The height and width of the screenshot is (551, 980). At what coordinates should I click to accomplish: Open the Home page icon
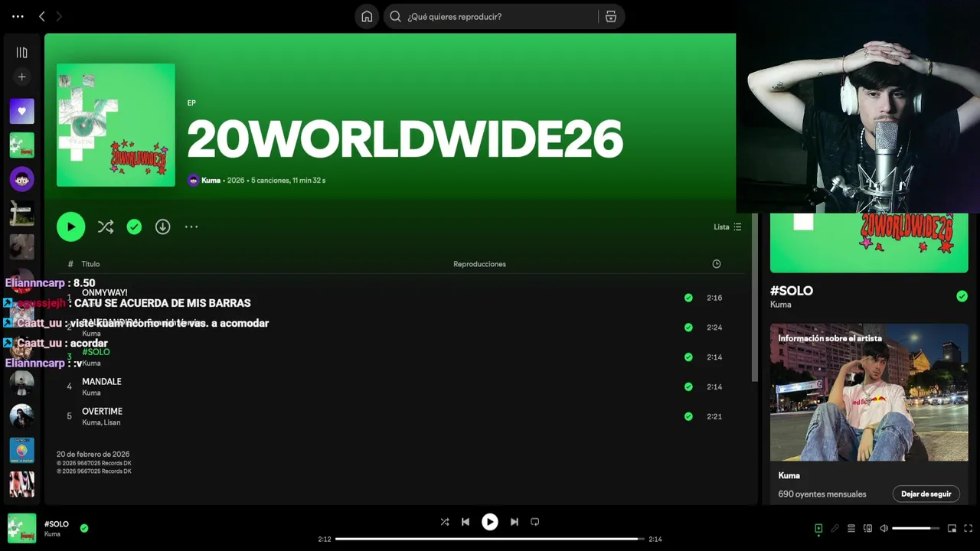(x=367, y=17)
